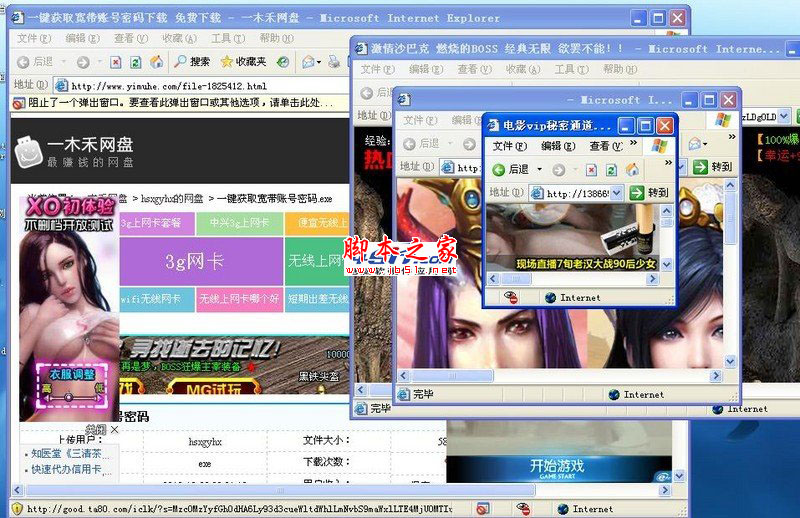The width and height of the screenshot is (800, 518).
Task: Click popup-blocked icon in main status bar
Action: (483, 508)
